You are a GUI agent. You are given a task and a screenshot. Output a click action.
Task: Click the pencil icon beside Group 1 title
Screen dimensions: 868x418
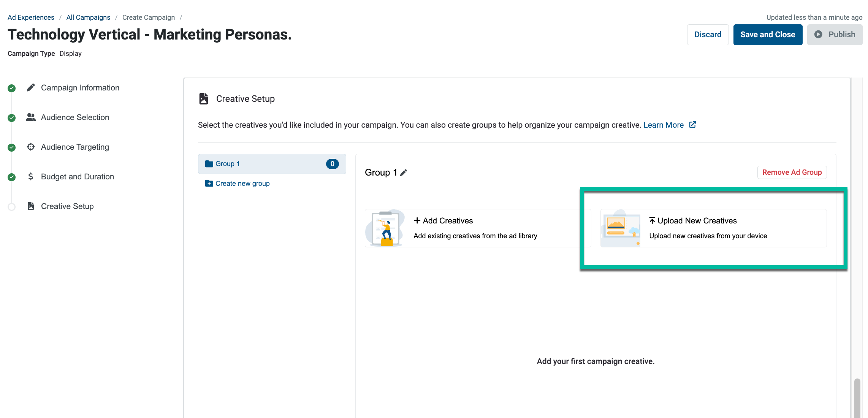pyautogui.click(x=404, y=173)
